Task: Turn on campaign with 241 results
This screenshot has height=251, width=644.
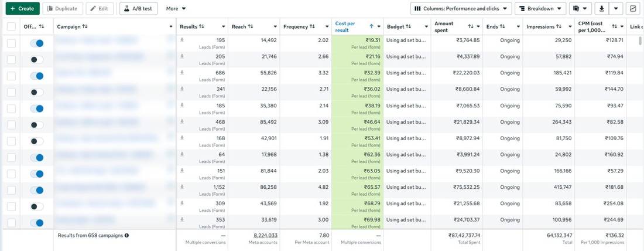Action: 37,92
